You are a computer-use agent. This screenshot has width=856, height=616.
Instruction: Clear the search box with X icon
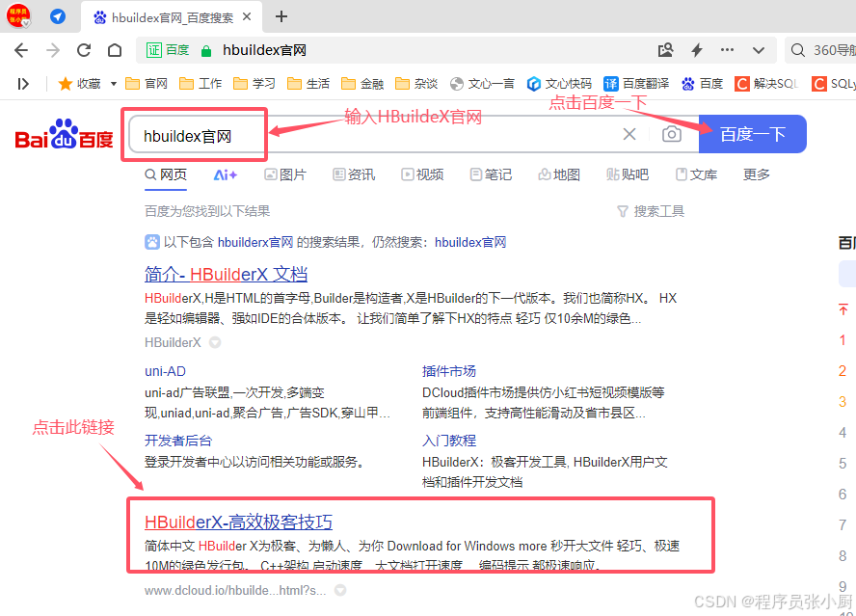[x=629, y=134]
